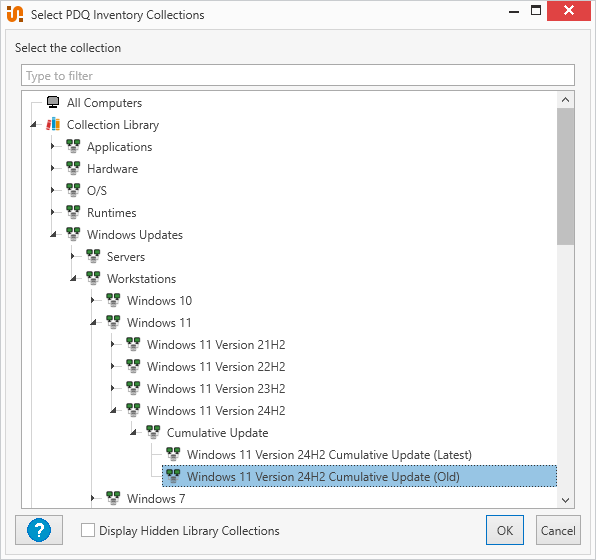Image resolution: width=596 pixels, height=560 pixels.
Task: Select the Windows 10 label
Action: click(x=159, y=301)
